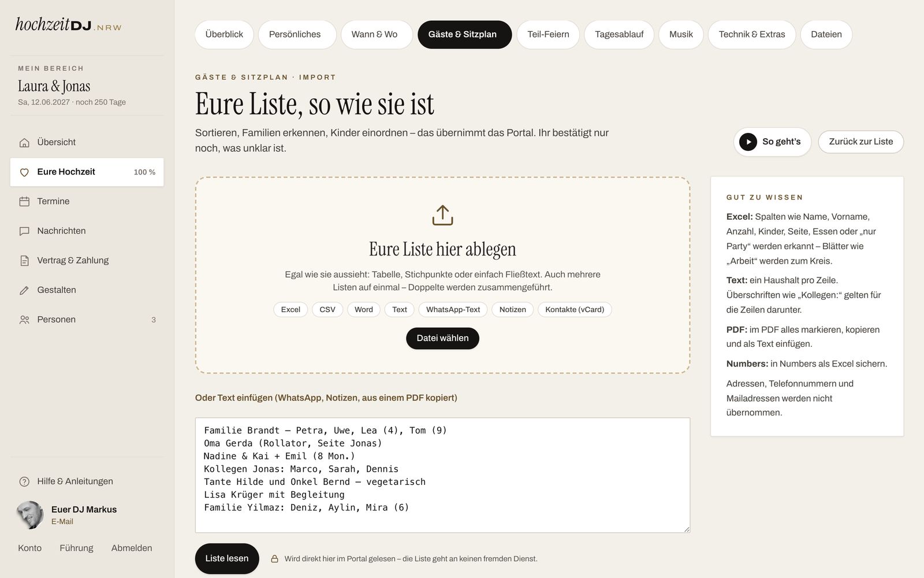Viewport: 924px width, 578px height.
Task: Click the house icon beside Übersicht
Action: (x=24, y=142)
